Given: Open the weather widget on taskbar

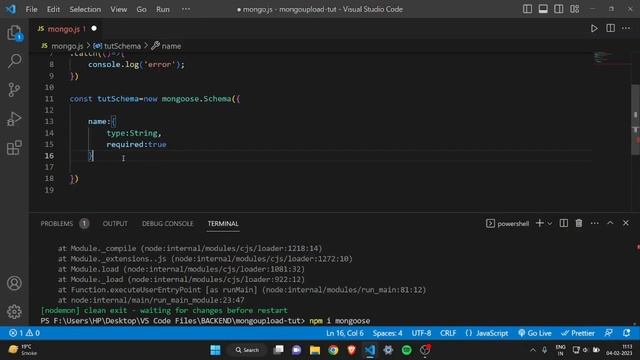Looking at the screenshot, I should [x=22, y=350].
